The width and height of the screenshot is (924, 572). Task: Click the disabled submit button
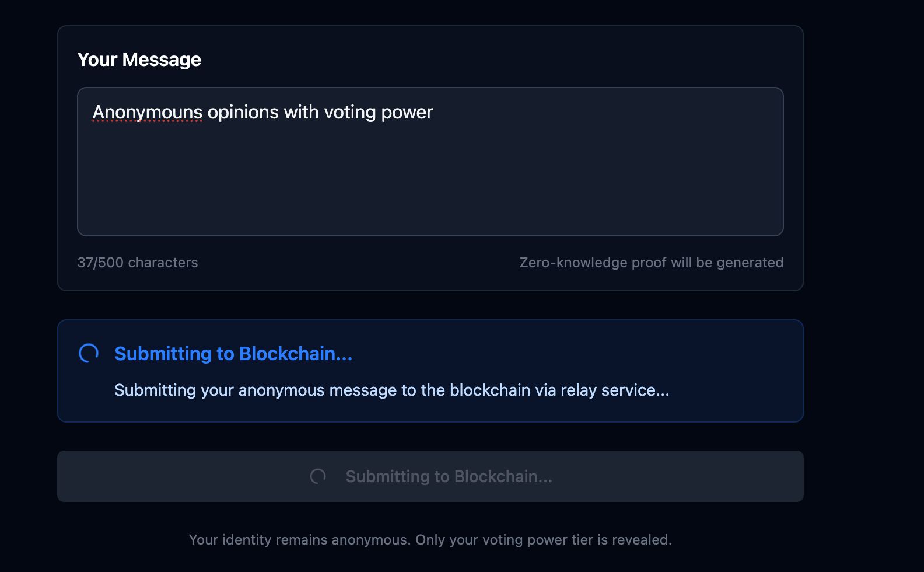click(430, 476)
